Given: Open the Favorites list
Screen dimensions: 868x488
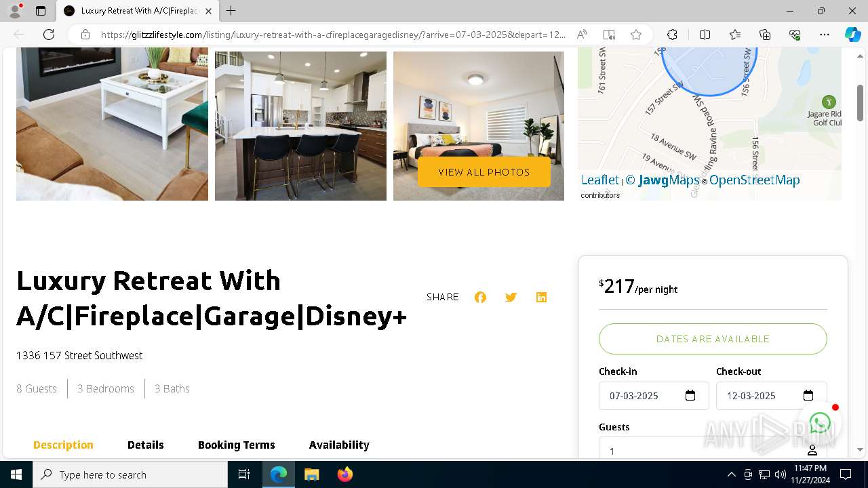Looking at the screenshot, I should [x=735, y=35].
